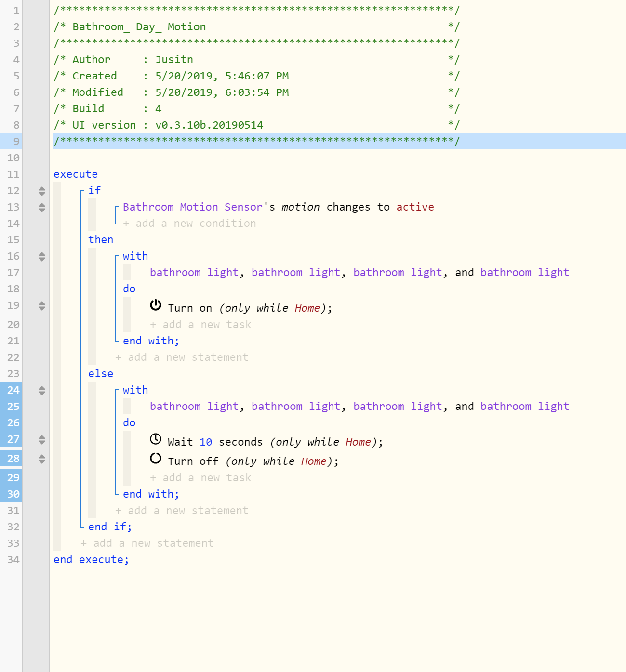Image resolution: width=626 pixels, height=672 pixels.
Task: Click 'end if;' statement
Action: coord(110,527)
